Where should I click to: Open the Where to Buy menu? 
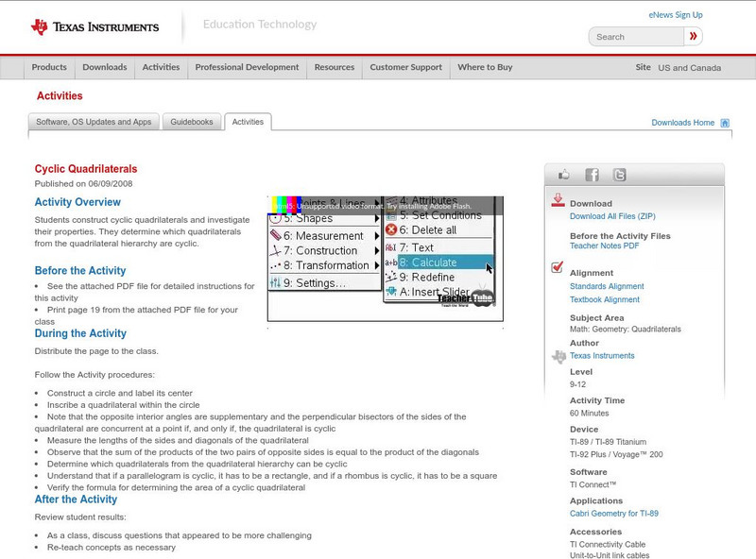[x=485, y=67]
